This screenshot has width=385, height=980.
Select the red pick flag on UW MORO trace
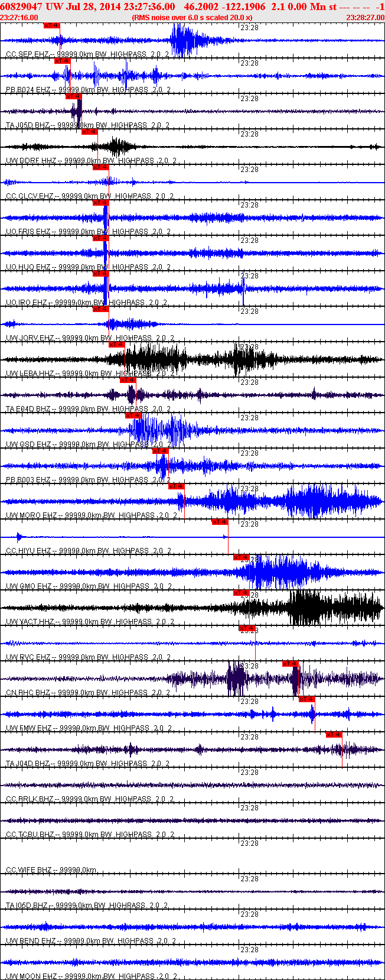click(x=177, y=486)
